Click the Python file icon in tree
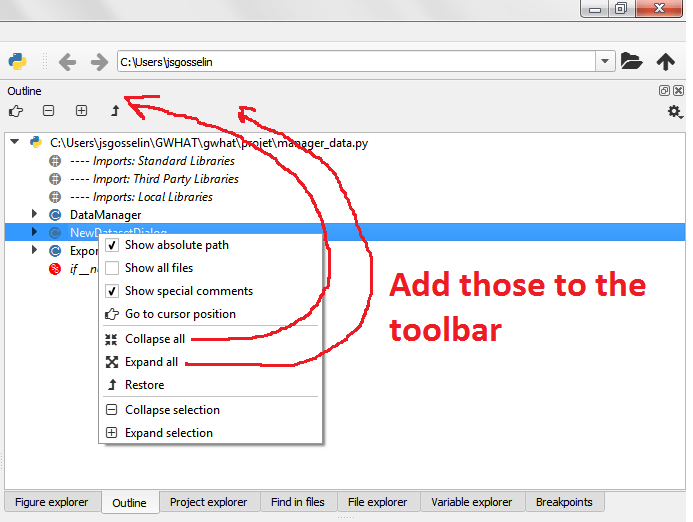 tap(36, 142)
